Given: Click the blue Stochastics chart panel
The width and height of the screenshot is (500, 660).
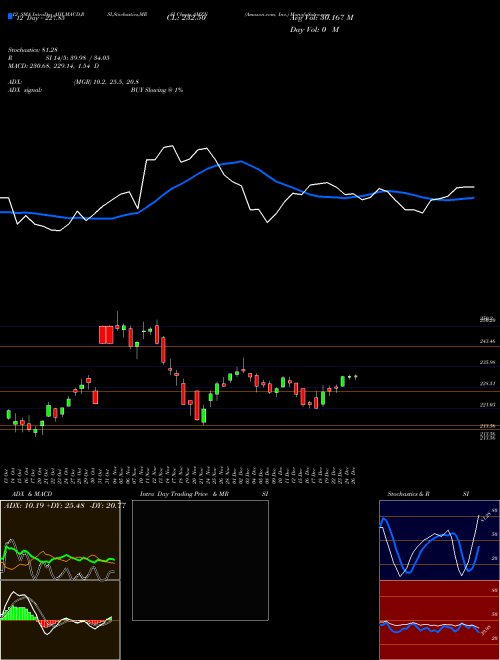Looking at the screenshot, I should click(439, 540).
